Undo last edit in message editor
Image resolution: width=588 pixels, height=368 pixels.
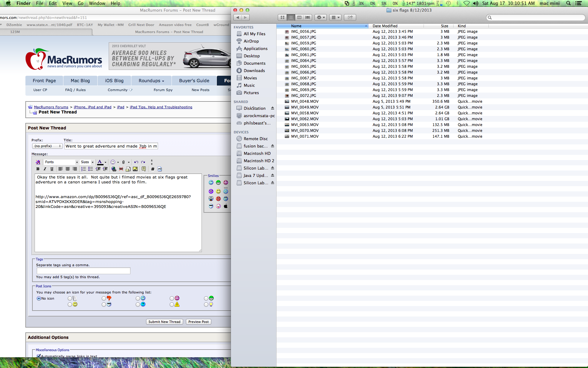pos(136,162)
